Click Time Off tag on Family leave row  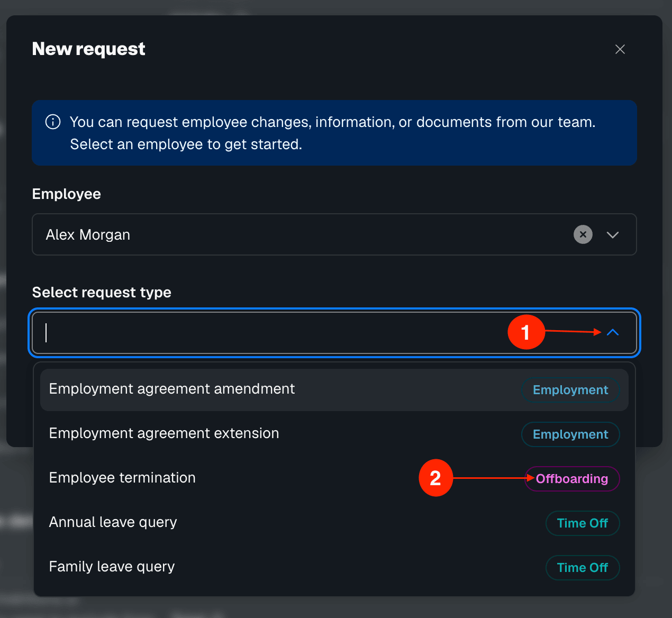(583, 568)
